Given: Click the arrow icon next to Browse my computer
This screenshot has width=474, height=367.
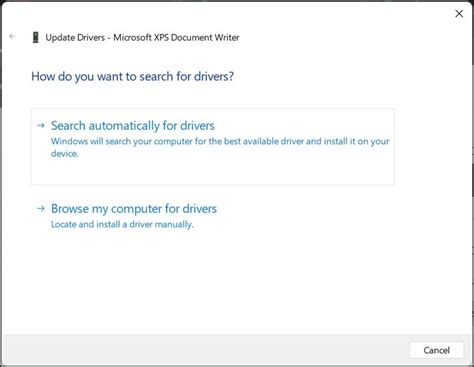Looking at the screenshot, I should [x=41, y=209].
